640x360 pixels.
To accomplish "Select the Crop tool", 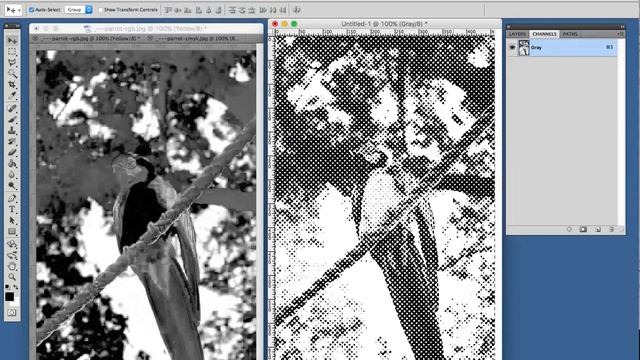I will coord(12,84).
